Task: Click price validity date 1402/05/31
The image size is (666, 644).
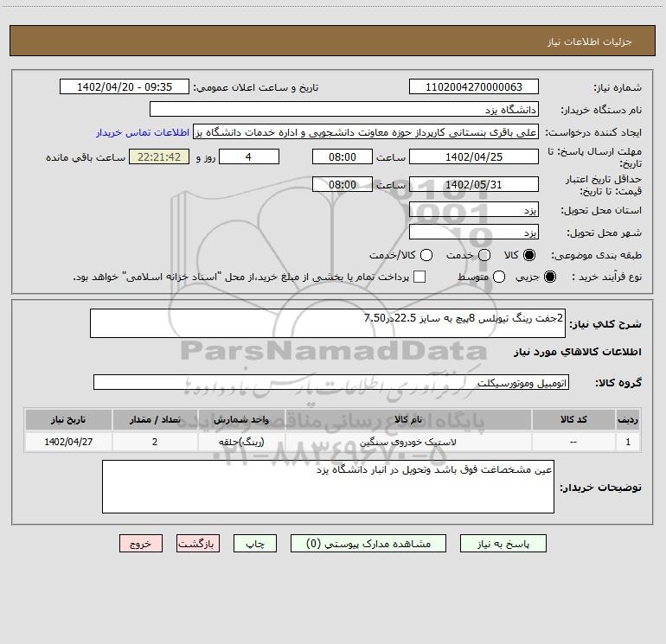Action: (x=474, y=184)
